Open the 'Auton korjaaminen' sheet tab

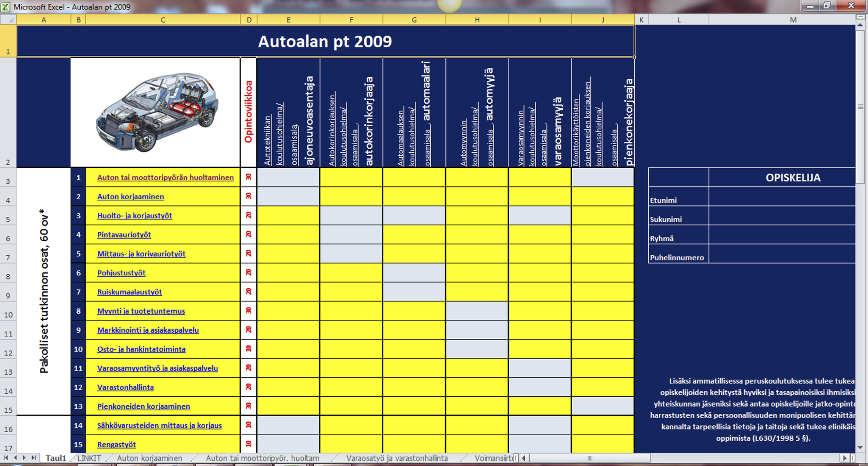(149, 458)
